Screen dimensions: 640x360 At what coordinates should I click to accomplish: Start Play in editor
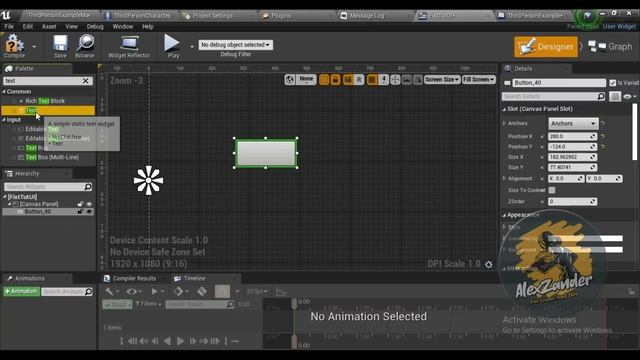pyautogui.click(x=171, y=42)
